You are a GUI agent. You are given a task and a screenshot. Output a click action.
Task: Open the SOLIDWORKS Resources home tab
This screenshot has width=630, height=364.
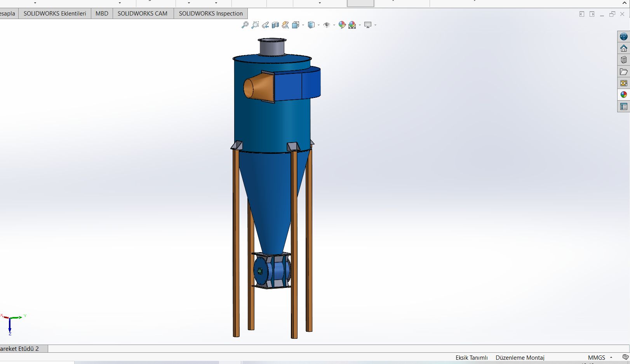click(624, 48)
